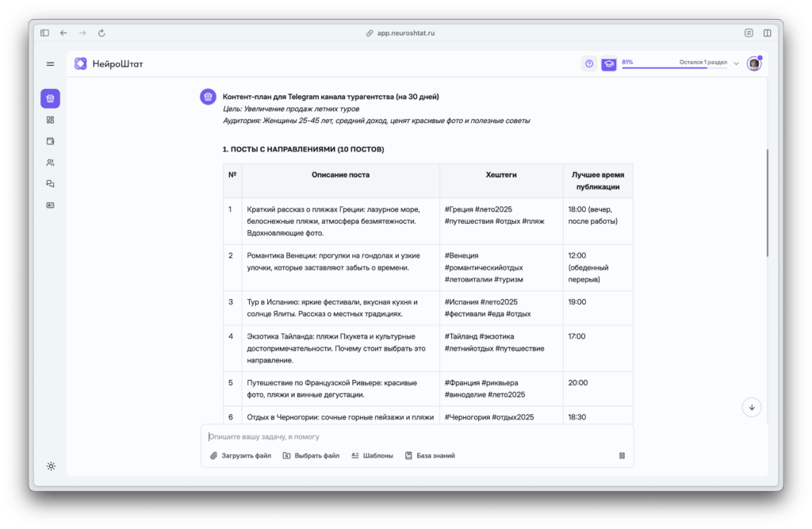Image resolution: width=812 pixels, height=529 pixels.
Task: Click the assistant avatar beside the content plan
Action: (209, 97)
